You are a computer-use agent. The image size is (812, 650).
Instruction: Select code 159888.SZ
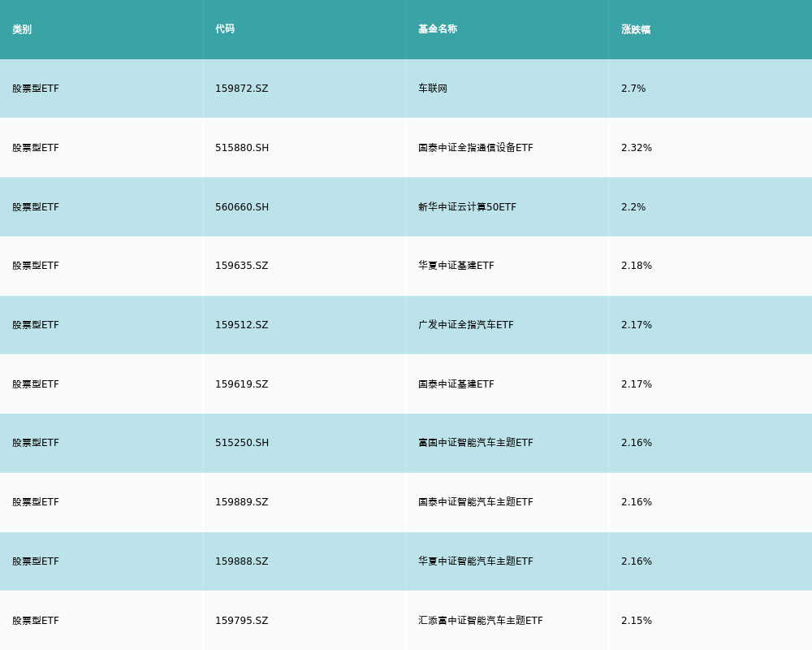click(x=242, y=561)
